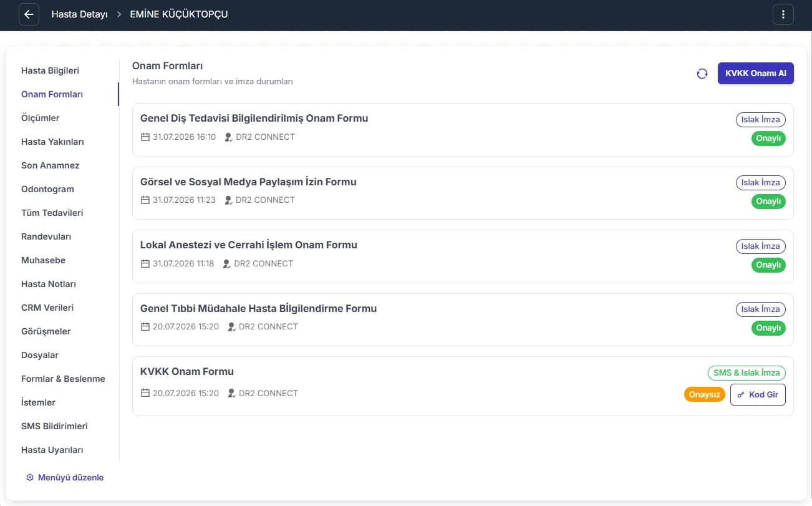This screenshot has height=506, width=812.
Task: Navigate to Hasta Detayı breadcrumb
Action: click(x=79, y=14)
